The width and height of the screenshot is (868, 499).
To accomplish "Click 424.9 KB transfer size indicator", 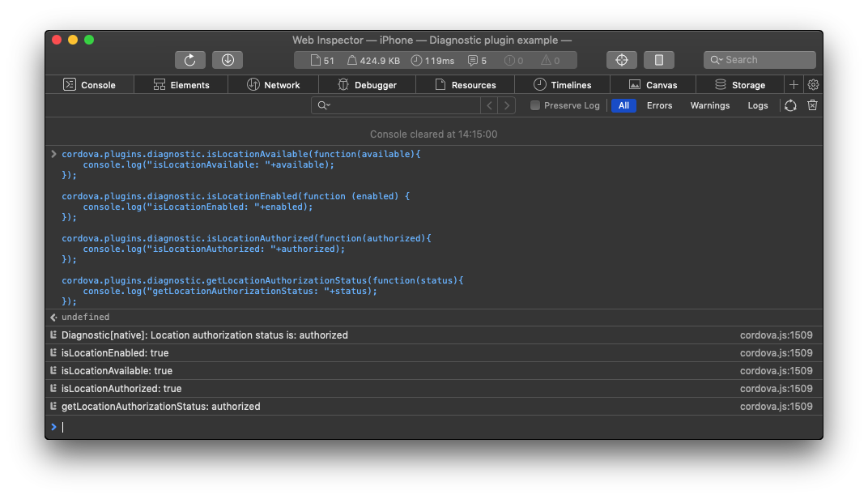I will [x=373, y=61].
